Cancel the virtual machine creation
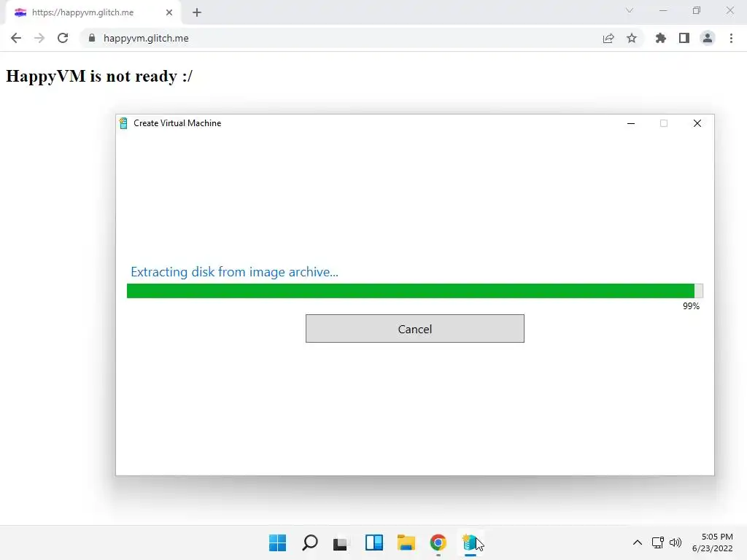Viewport: 747px width, 560px height. pyautogui.click(x=414, y=329)
